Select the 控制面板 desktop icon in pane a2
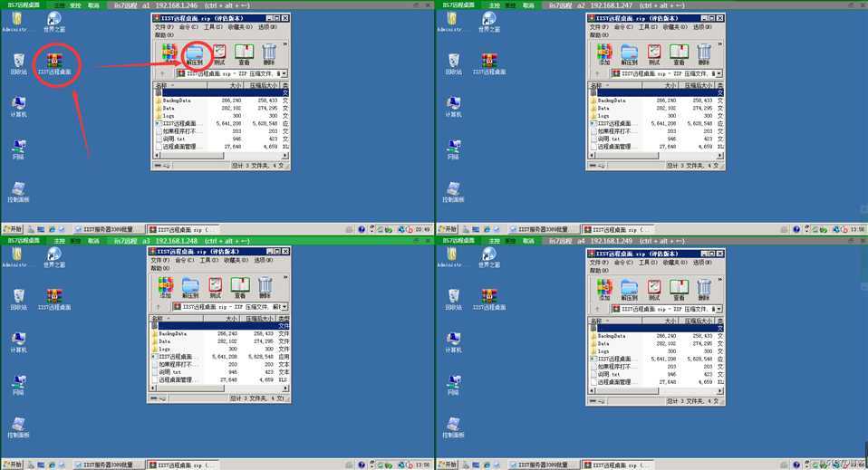Image resolution: width=868 pixels, height=470 pixels. point(453,192)
